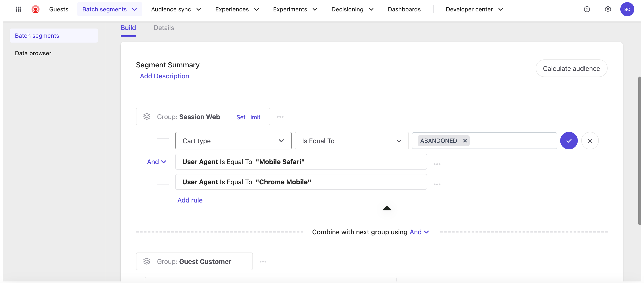Open Guest Customer group options menu
Image resolution: width=644 pixels, height=283 pixels.
(x=263, y=262)
